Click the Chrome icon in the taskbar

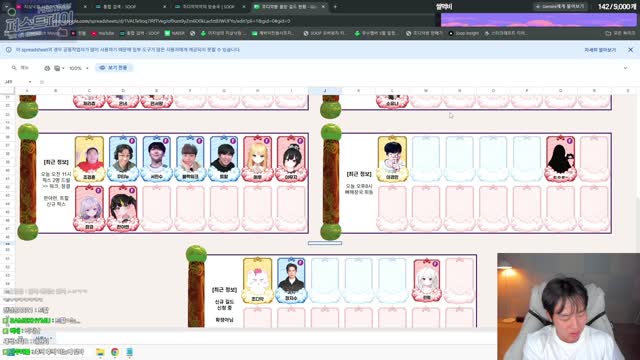115,352
